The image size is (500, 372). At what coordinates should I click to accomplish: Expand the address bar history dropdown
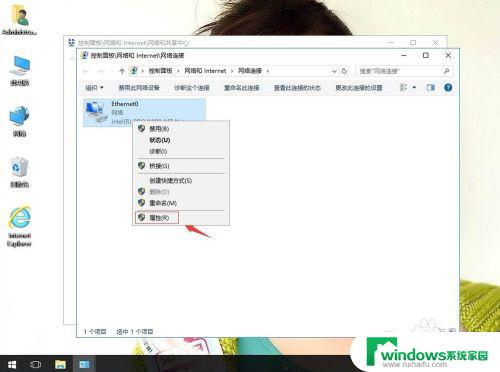click(334, 71)
